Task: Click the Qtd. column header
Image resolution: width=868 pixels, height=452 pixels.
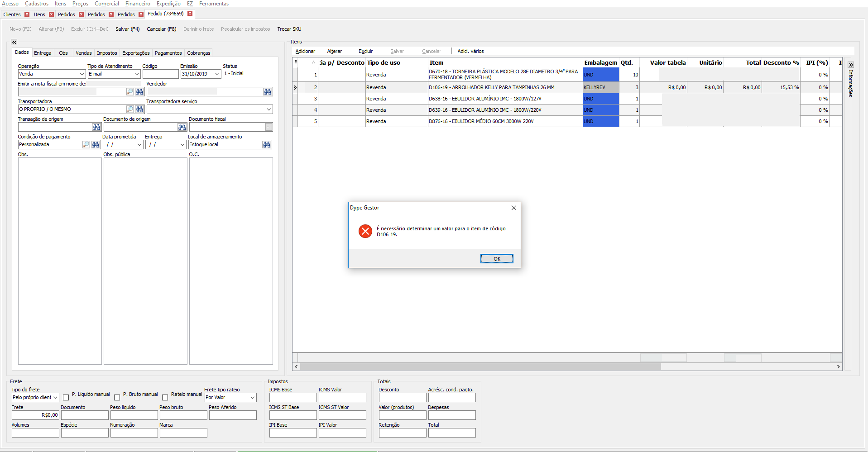Action: [629, 62]
